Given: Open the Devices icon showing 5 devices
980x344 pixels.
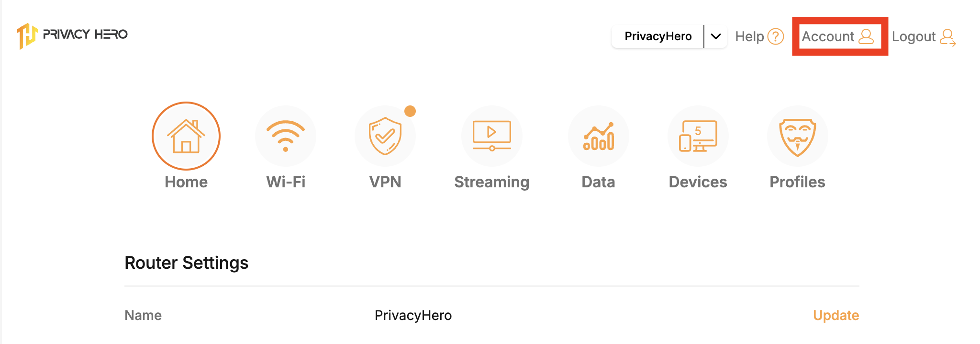Looking at the screenshot, I should coord(698,136).
